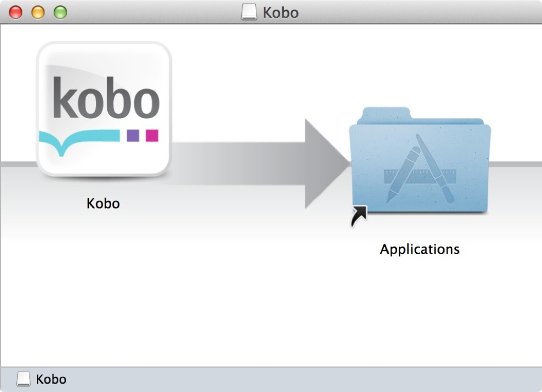Click the "Kobo" text in the bottom path bar
The image size is (542, 392).
tap(51, 379)
